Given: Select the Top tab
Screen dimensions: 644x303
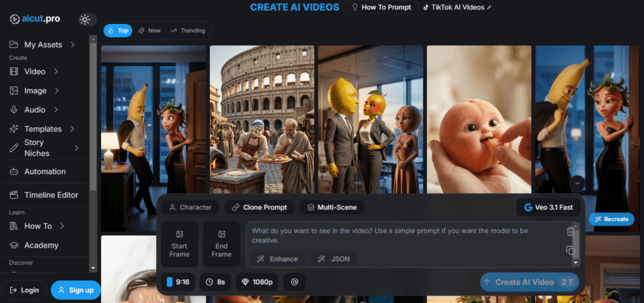Looking at the screenshot, I should pos(118,30).
